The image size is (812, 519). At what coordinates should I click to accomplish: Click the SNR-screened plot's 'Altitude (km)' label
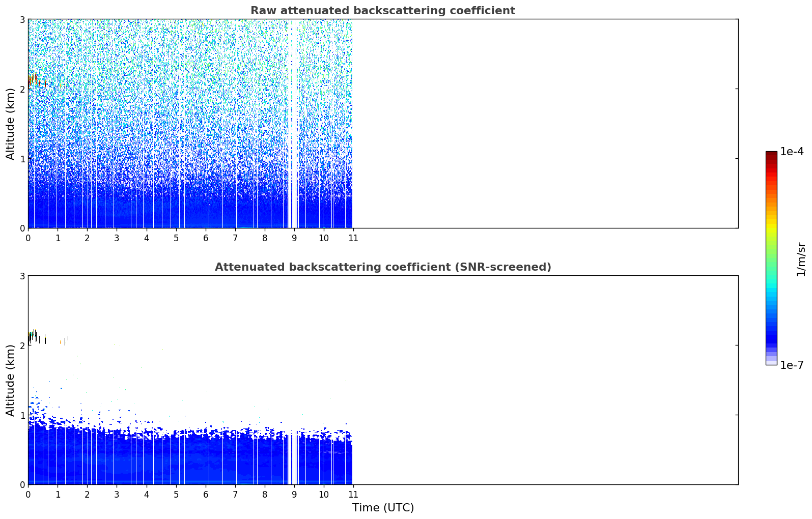click(11, 380)
